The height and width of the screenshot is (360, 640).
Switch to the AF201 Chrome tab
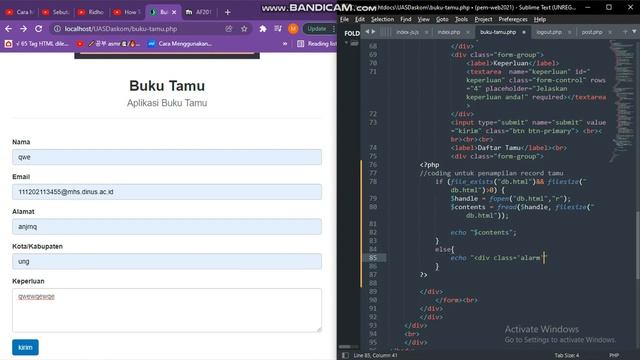pos(199,12)
